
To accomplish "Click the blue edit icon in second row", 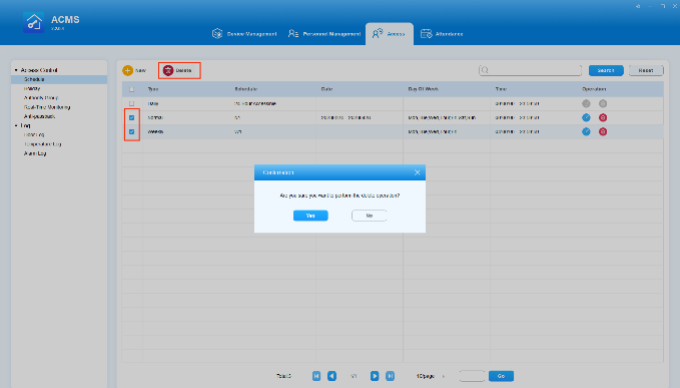I will tap(586, 117).
